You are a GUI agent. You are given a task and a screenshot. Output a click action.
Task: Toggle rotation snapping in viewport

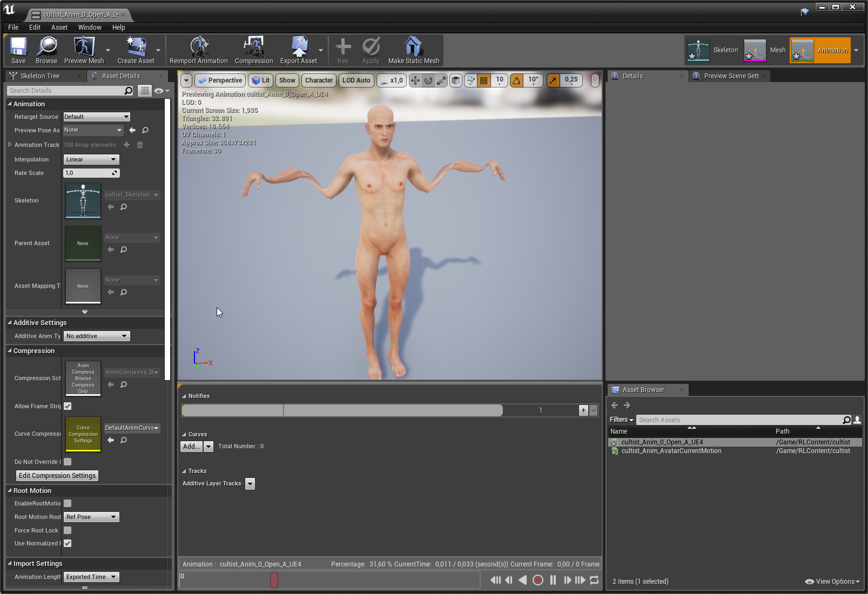517,80
